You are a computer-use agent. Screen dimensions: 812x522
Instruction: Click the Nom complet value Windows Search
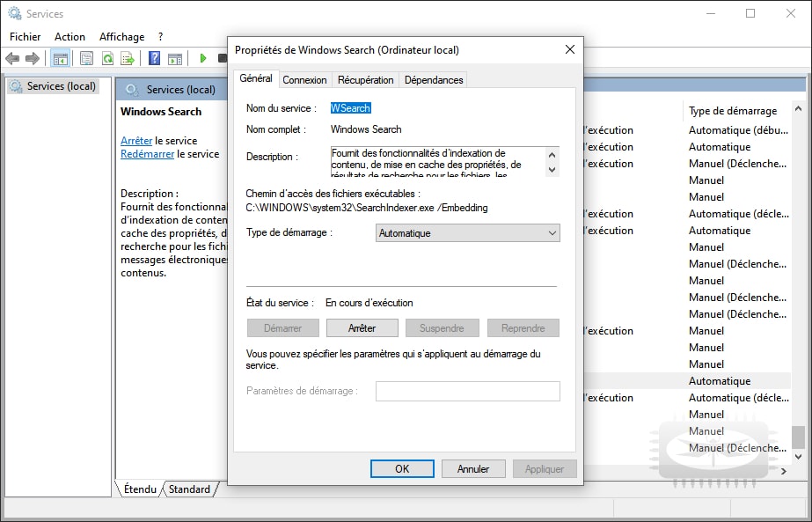point(366,129)
